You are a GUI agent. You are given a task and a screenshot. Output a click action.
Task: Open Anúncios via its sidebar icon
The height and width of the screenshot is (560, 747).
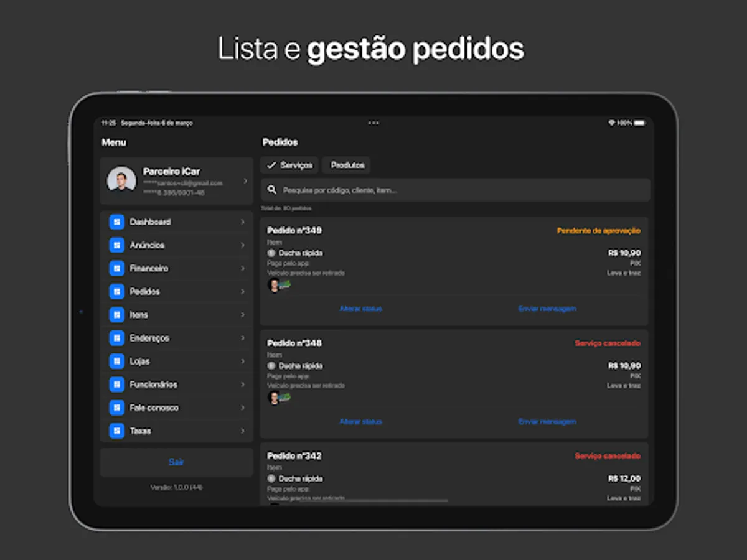tap(116, 245)
